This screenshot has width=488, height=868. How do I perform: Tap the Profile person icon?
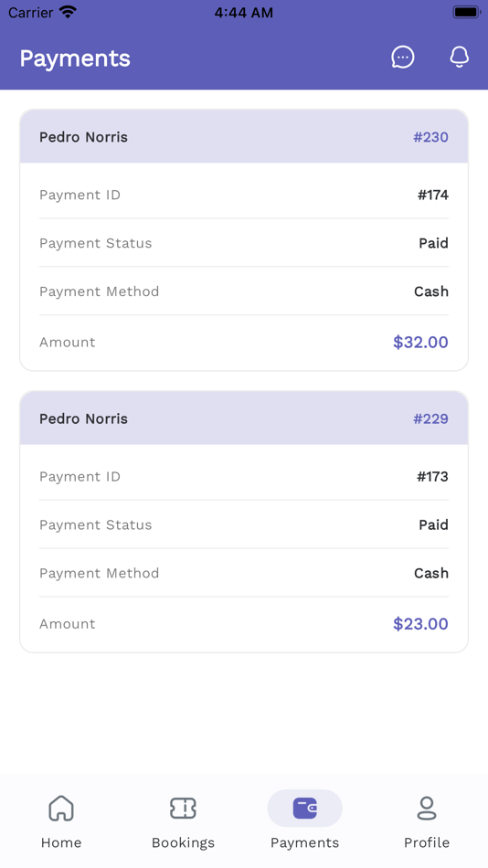tap(427, 809)
